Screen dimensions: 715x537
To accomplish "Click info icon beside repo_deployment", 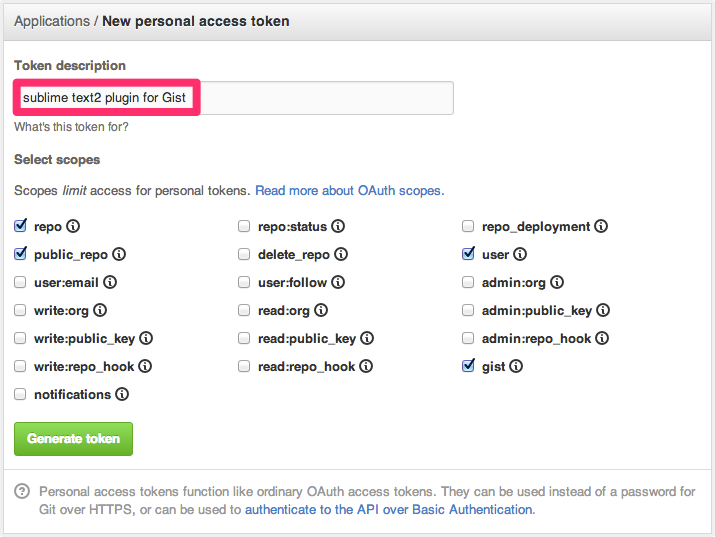I will coord(601,227).
